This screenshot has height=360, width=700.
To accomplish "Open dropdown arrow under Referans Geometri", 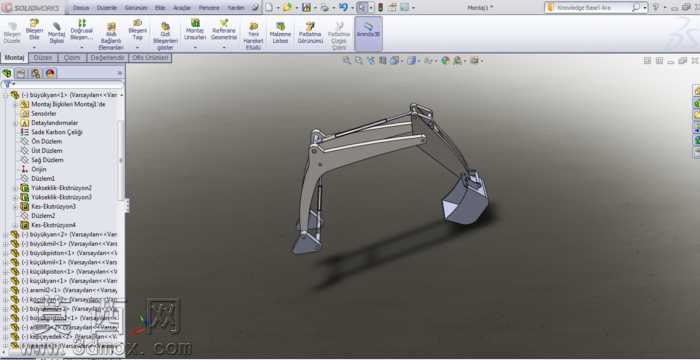I will tap(224, 46).
